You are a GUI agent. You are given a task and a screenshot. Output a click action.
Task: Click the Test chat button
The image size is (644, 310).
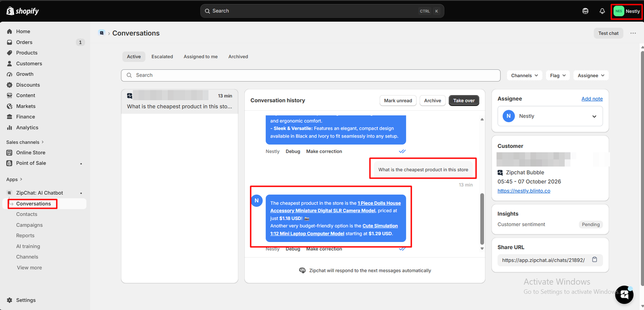(609, 33)
